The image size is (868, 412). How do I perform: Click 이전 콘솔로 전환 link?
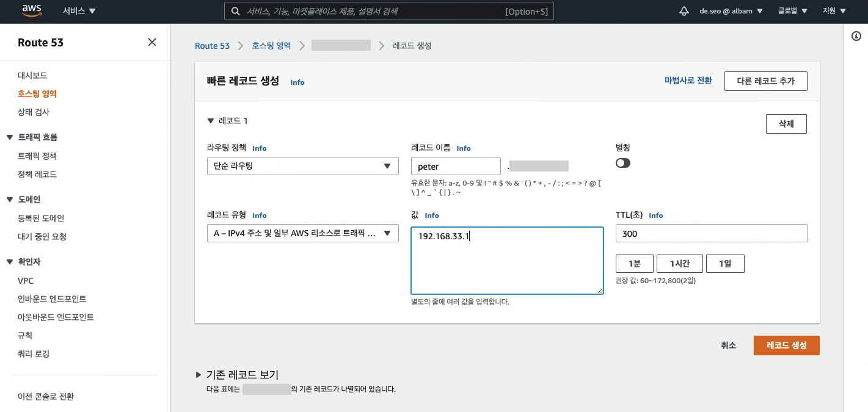(x=46, y=397)
